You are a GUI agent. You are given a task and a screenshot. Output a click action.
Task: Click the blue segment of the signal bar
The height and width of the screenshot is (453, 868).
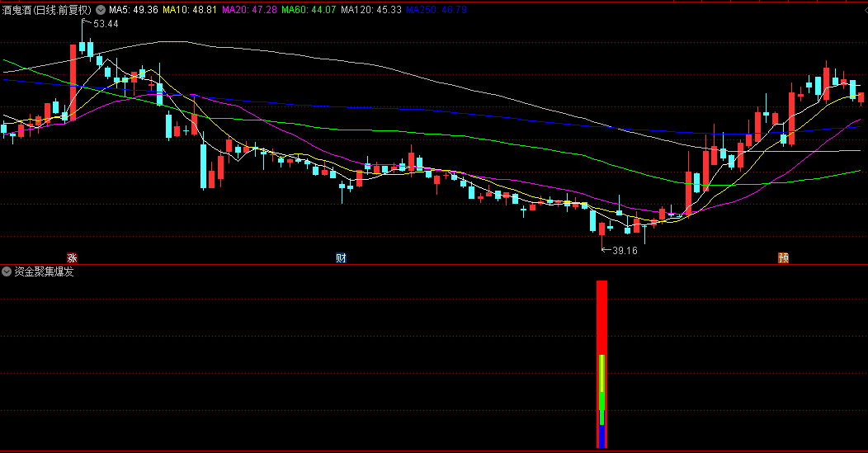coord(601,436)
